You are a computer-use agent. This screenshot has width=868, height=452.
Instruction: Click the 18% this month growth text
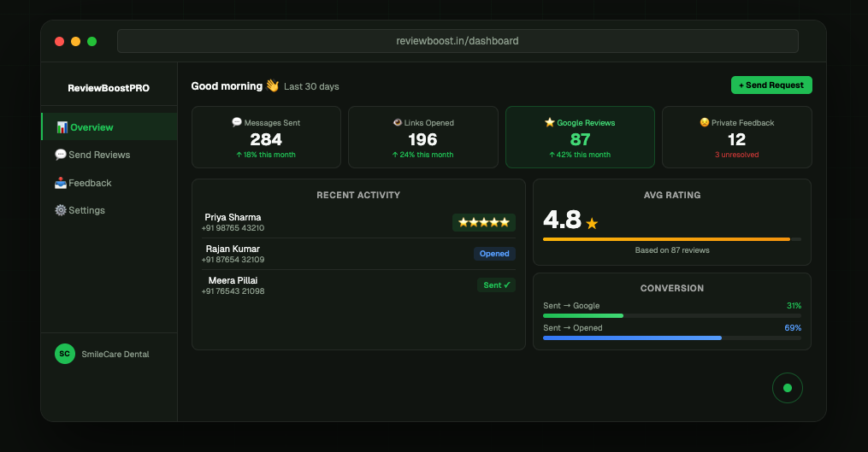tap(266, 155)
